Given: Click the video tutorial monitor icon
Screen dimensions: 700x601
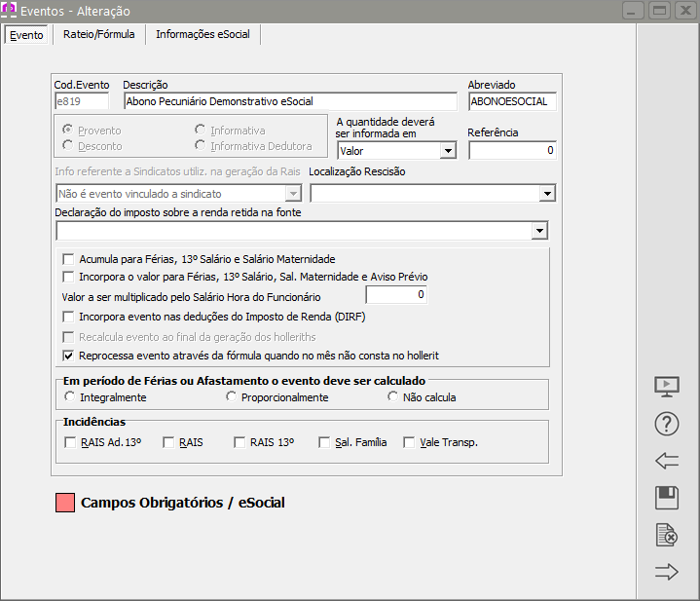Looking at the screenshot, I should point(667,387).
